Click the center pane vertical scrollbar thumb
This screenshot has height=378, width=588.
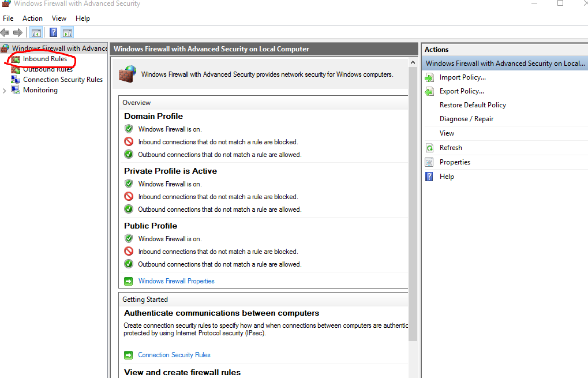413,204
